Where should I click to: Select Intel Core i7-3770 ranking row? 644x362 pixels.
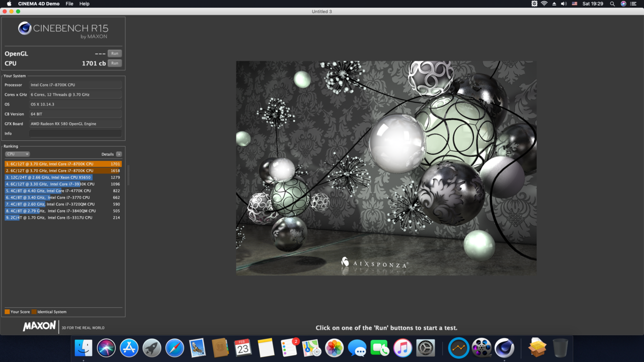pos(63,198)
